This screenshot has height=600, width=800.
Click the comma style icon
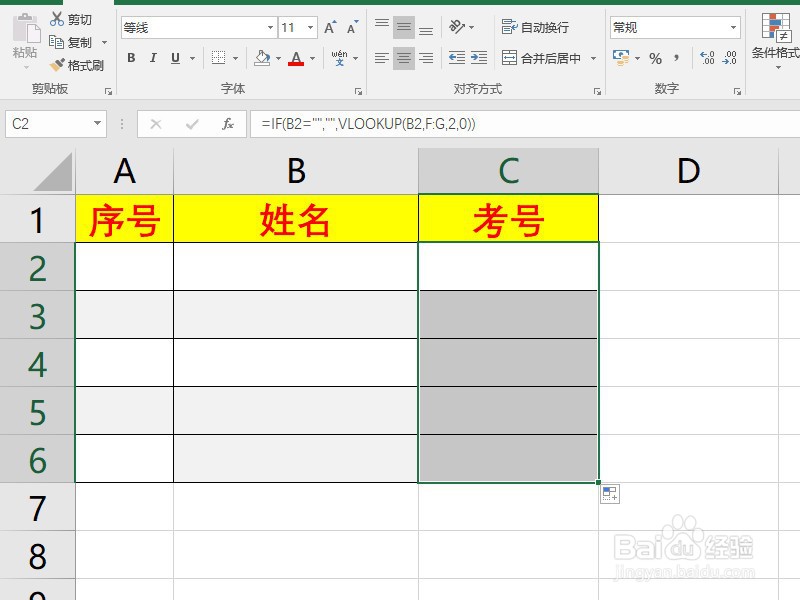[676, 57]
